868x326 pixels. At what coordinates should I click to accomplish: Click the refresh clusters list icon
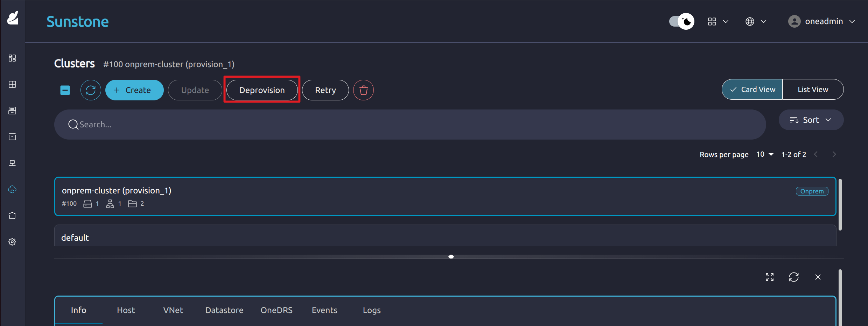[91, 90]
